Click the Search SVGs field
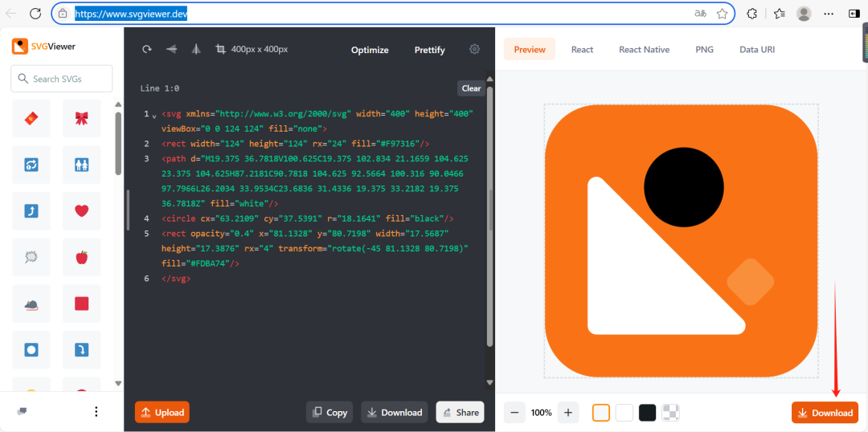 61,79
